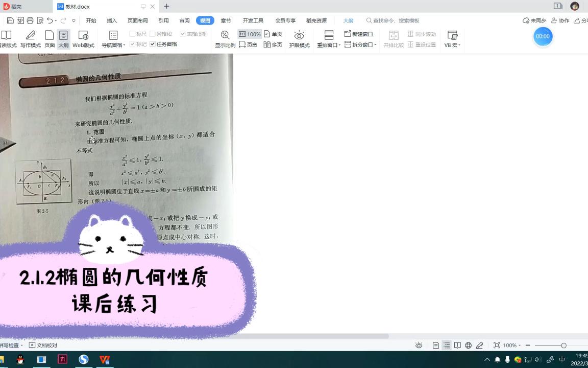This screenshot has width=588, height=368.
Task: Select the 写作模式 writing mode icon
Action: 32,36
